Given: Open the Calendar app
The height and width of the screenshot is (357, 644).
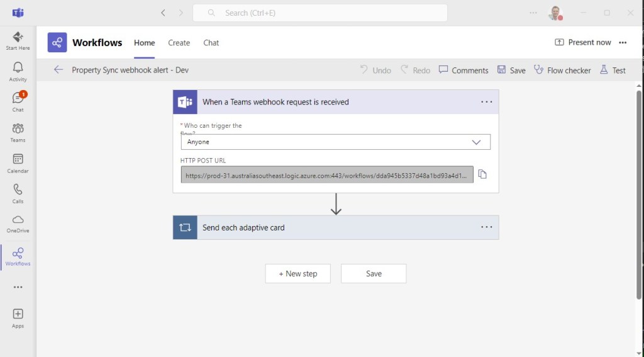Looking at the screenshot, I should pyautogui.click(x=18, y=163).
